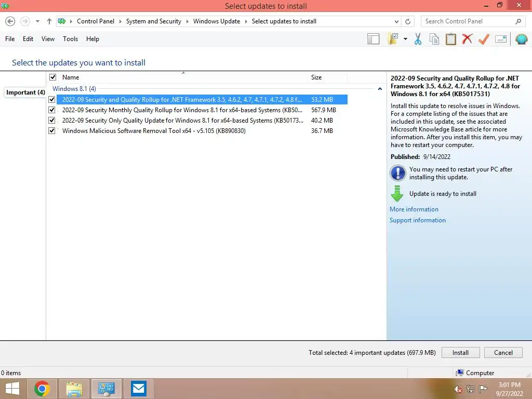Uncheck the Security Monthly Quality Rollup checkbox
Viewport: 532px width, 399px height.
click(52, 110)
